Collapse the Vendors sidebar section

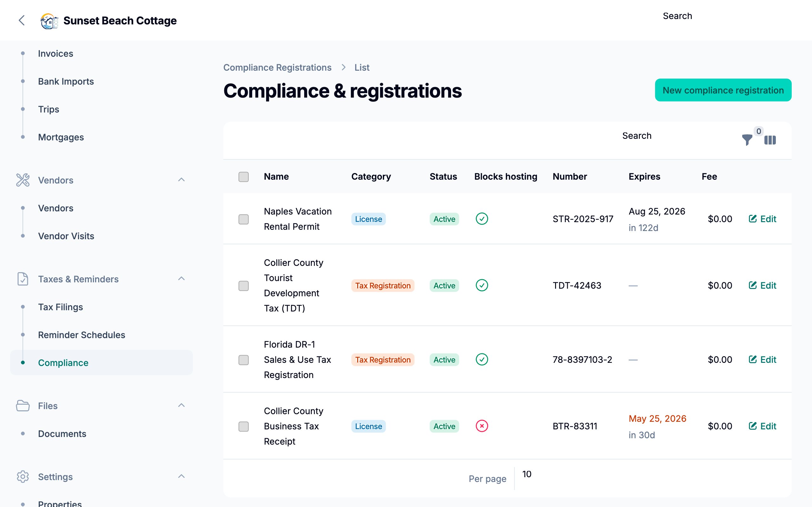[x=181, y=180]
